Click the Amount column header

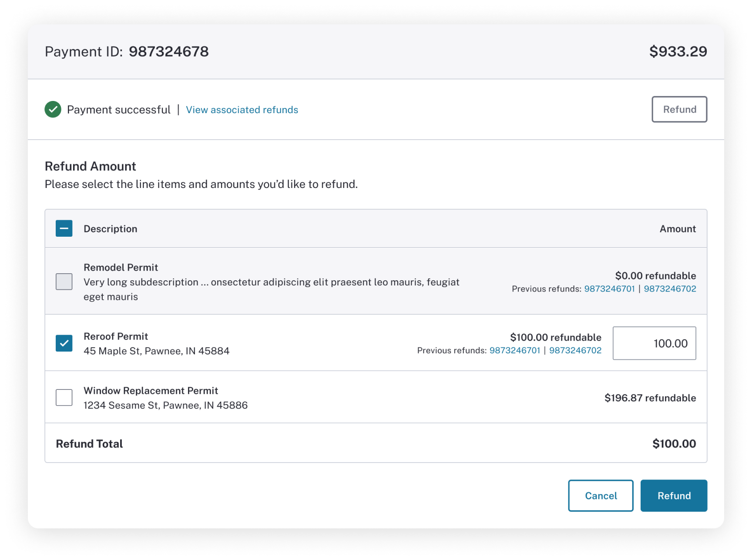tap(677, 228)
